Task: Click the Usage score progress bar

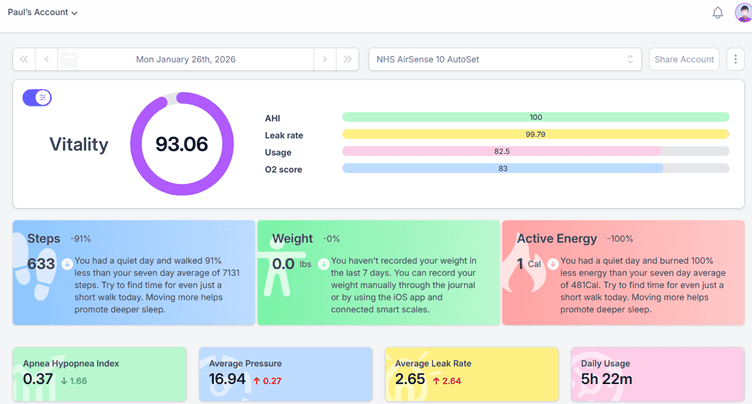Action: [x=535, y=152]
